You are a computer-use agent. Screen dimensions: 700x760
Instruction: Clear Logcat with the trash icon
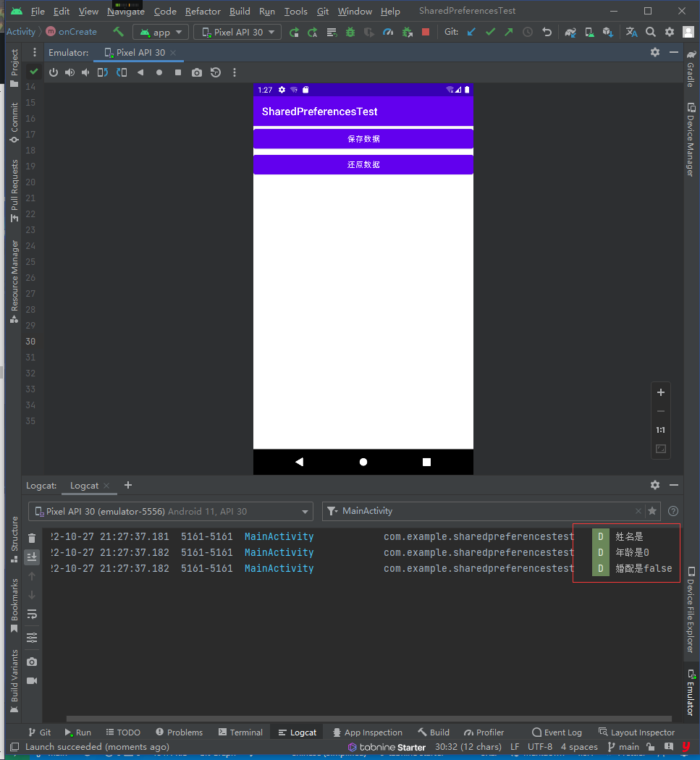tap(32, 538)
